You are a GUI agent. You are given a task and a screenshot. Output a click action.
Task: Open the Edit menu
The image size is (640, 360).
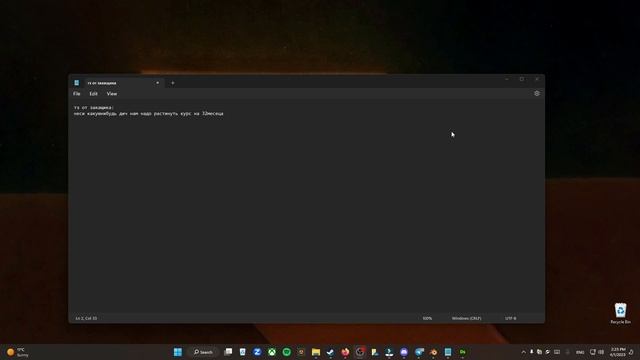[93, 94]
